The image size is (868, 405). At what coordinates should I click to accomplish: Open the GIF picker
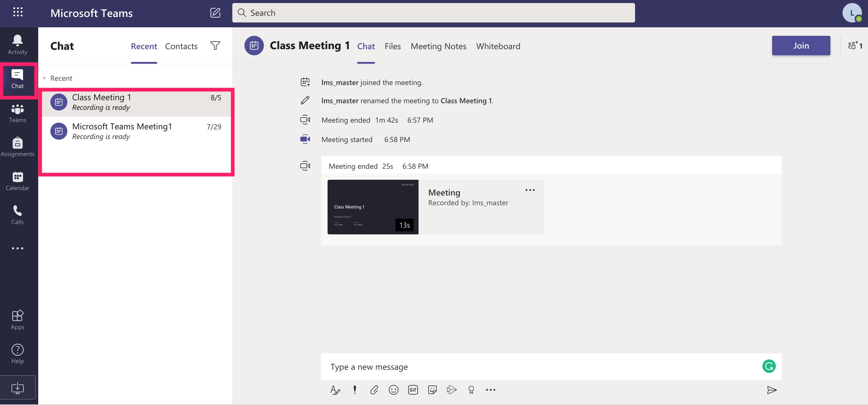click(x=413, y=390)
